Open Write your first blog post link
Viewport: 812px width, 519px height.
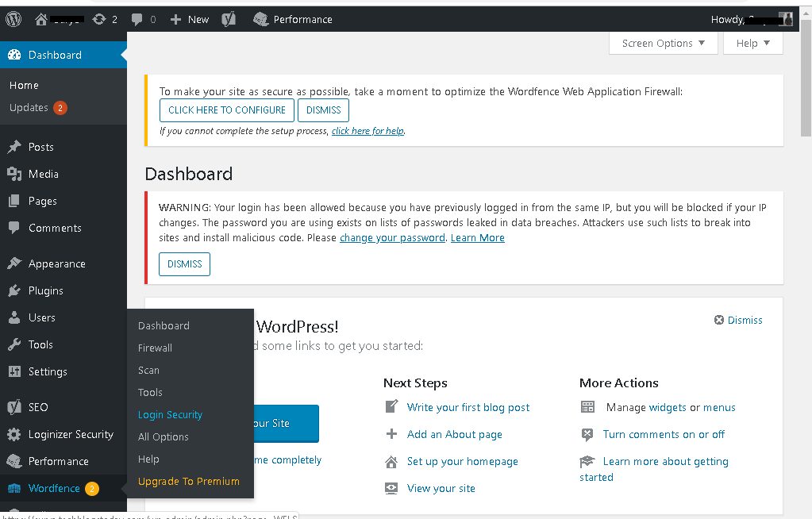pyautogui.click(x=468, y=408)
